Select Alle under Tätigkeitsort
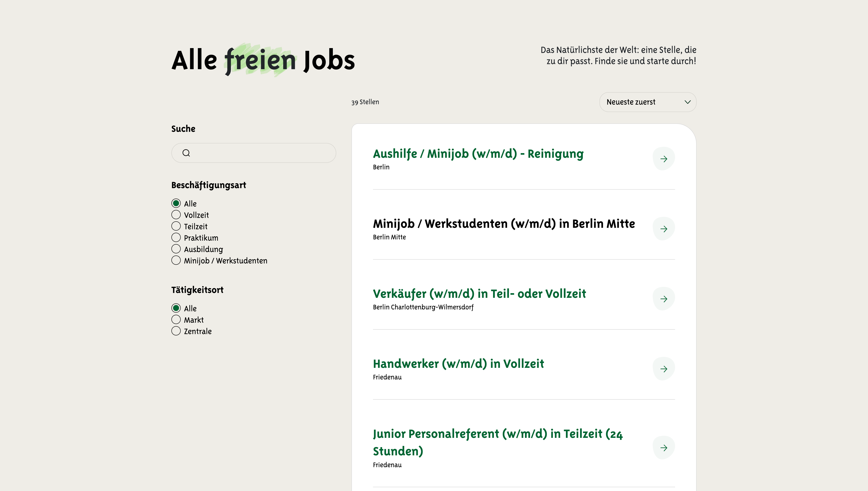The image size is (868, 491). [x=176, y=308]
